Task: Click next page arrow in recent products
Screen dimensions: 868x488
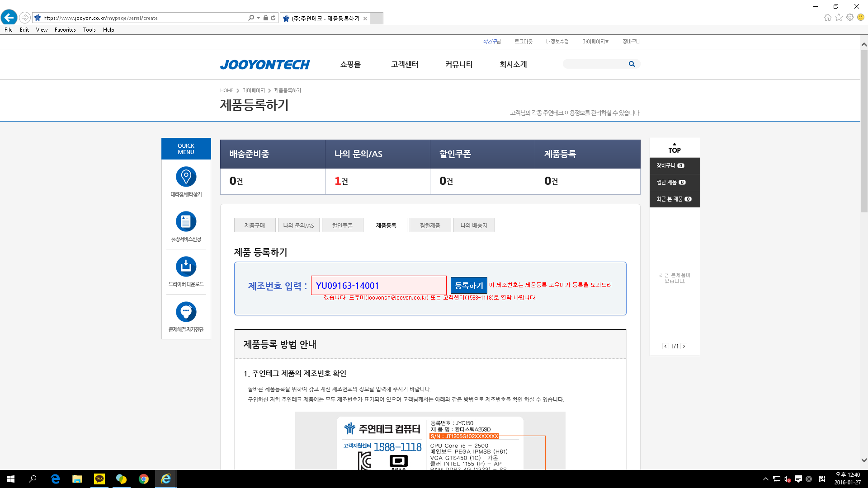Action: [x=684, y=346]
